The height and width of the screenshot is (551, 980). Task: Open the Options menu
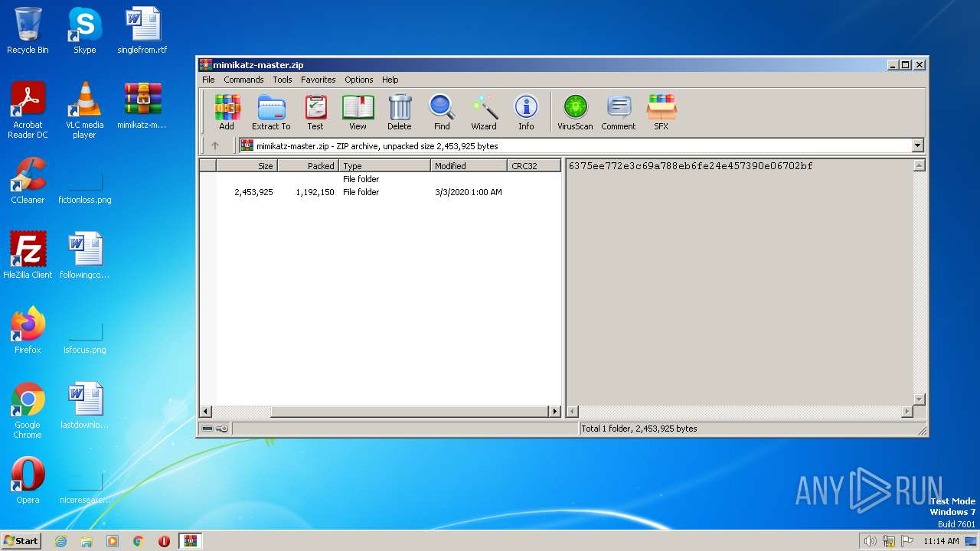pyautogui.click(x=358, y=80)
